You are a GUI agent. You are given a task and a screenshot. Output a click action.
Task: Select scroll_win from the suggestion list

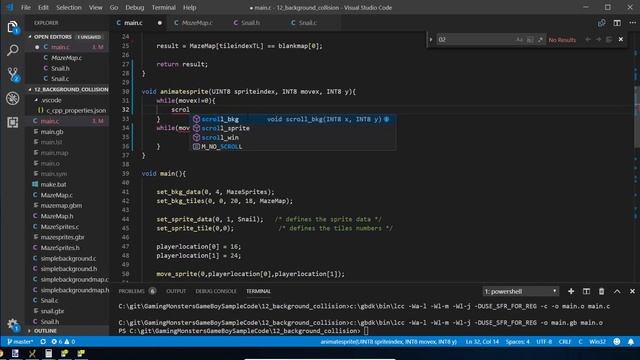(293, 138)
